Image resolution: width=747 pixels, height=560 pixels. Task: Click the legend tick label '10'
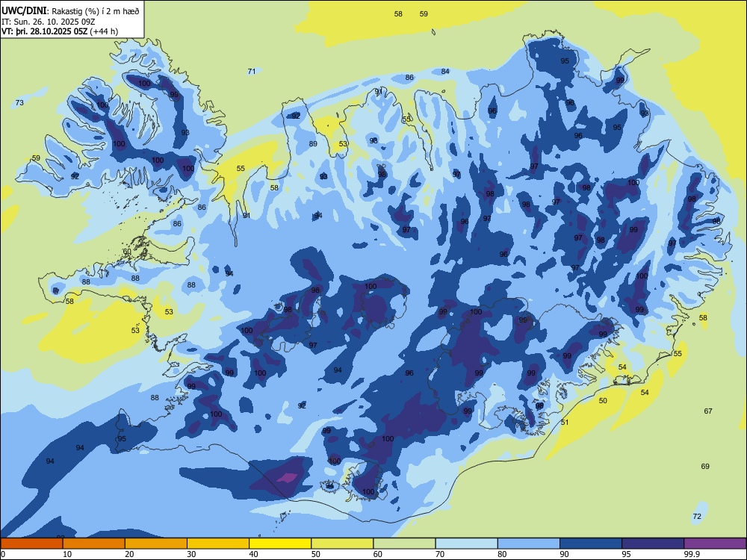67,554
